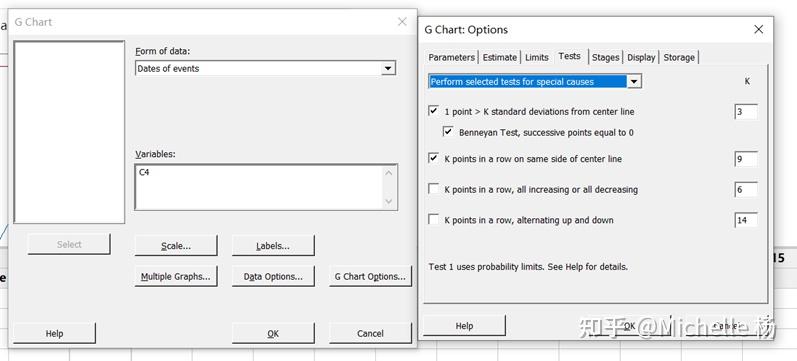Image resolution: width=797 pixels, height=361 pixels.
Task: Select the Tests tab
Action: pos(569,56)
